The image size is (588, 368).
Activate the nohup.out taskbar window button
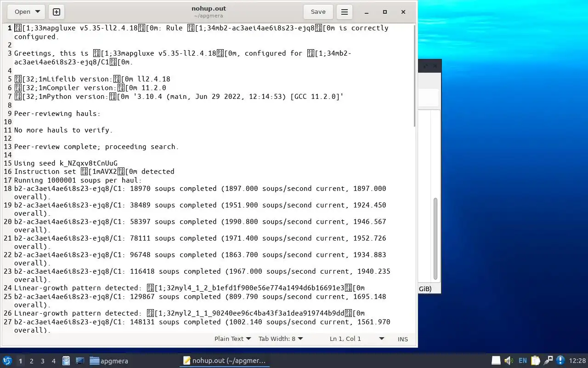[224, 361]
